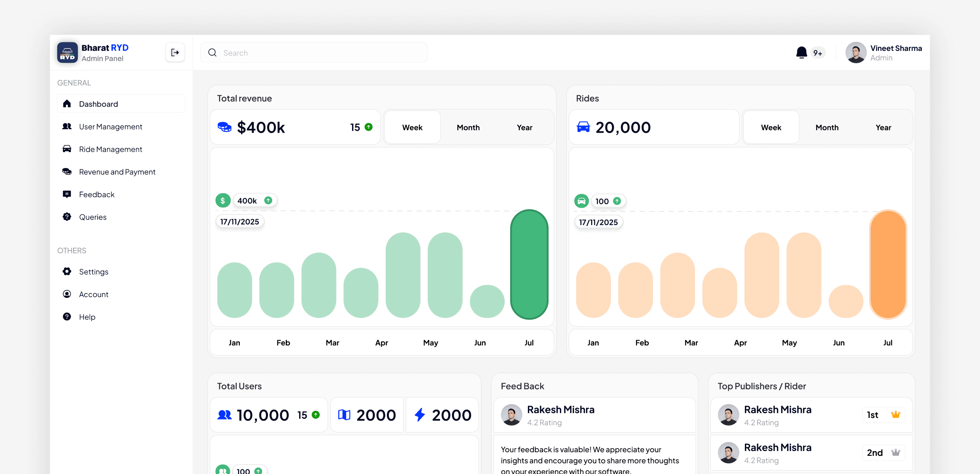The width and height of the screenshot is (980, 474).
Task: Click the 17/11/2025 date label in revenue chart
Action: coord(239,222)
